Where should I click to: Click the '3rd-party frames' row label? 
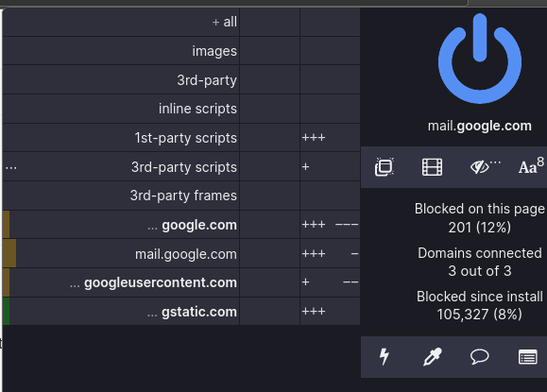pyautogui.click(x=183, y=196)
